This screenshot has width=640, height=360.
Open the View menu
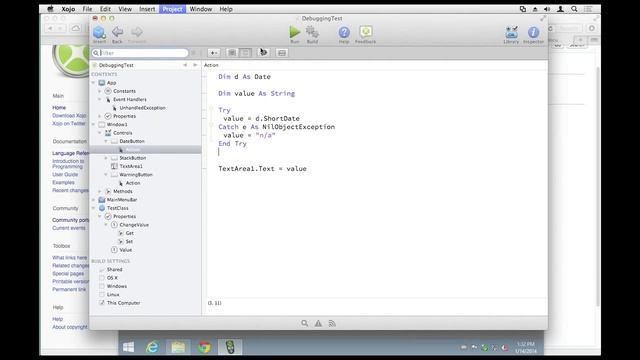125,9
